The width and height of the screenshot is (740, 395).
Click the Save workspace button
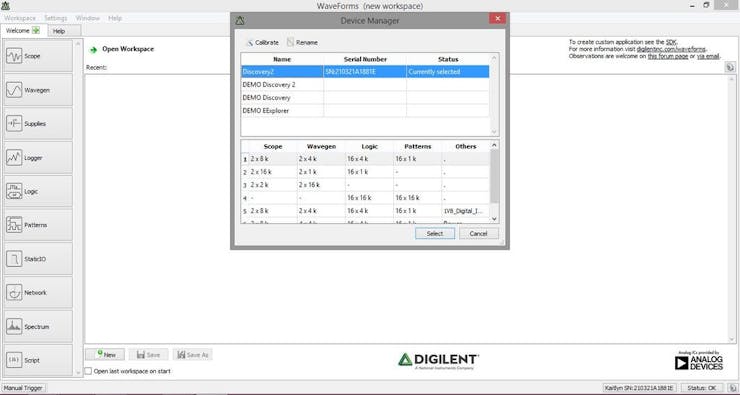[148, 355]
